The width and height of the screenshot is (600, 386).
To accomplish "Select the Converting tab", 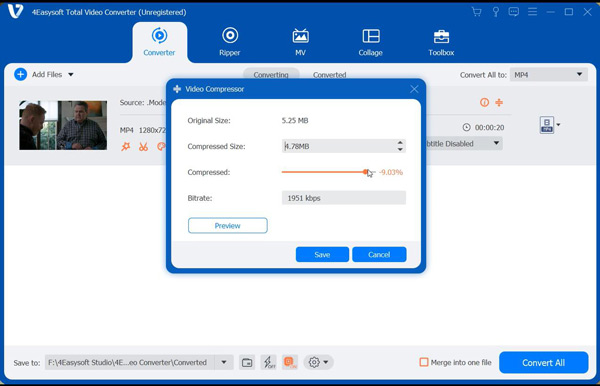I will pyautogui.click(x=271, y=75).
